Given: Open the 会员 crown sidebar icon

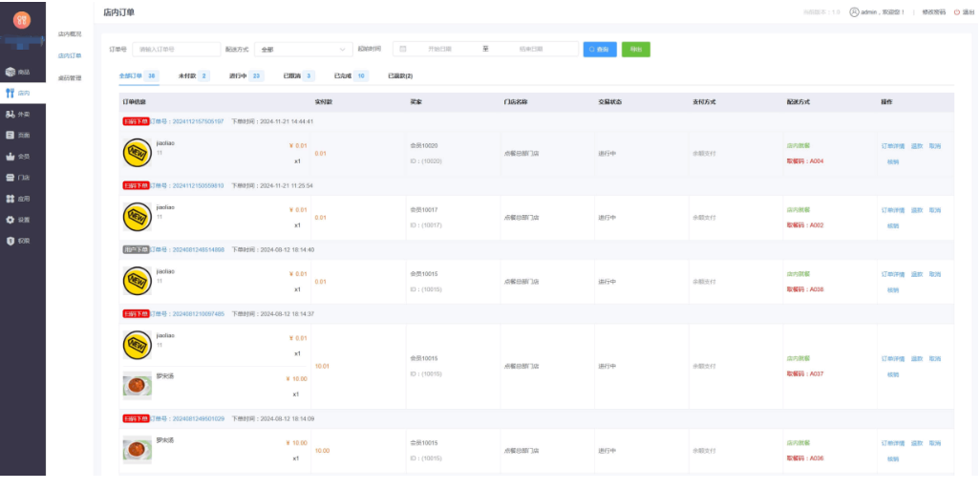Looking at the screenshot, I should pyautogui.click(x=10, y=157).
